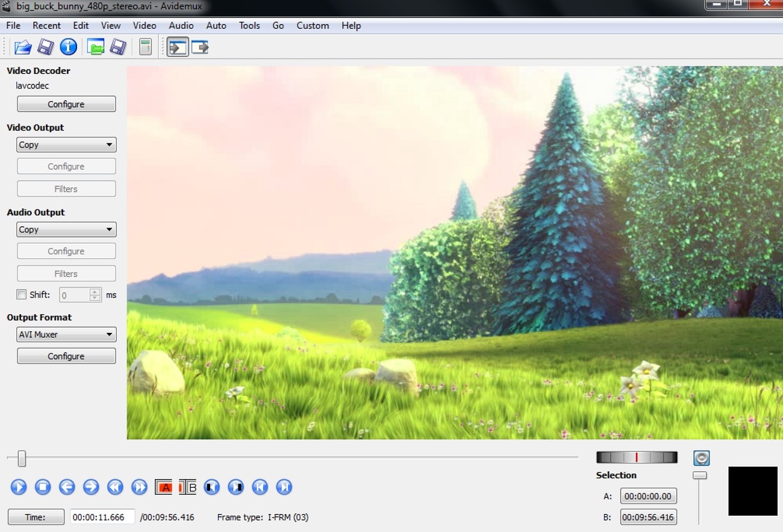Viewport: 783px width, 532px height.
Task: Stop playback with the square Stop button
Action: [x=43, y=487]
